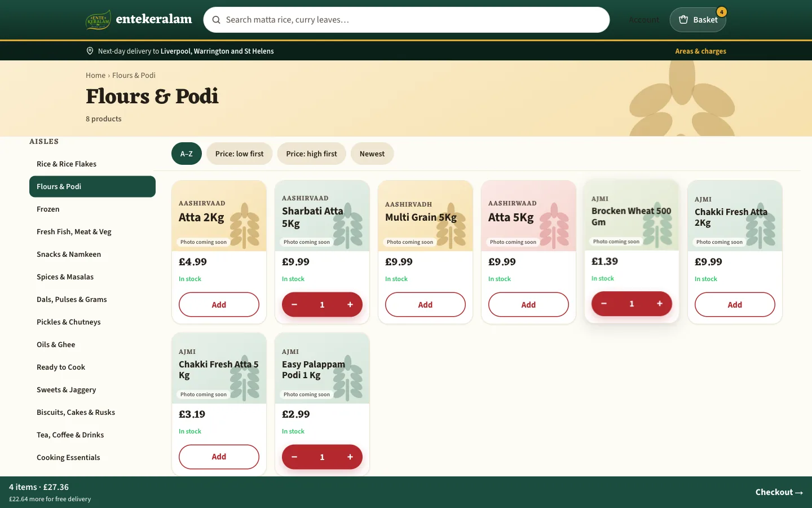Click the basket bag icon

[x=683, y=20]
